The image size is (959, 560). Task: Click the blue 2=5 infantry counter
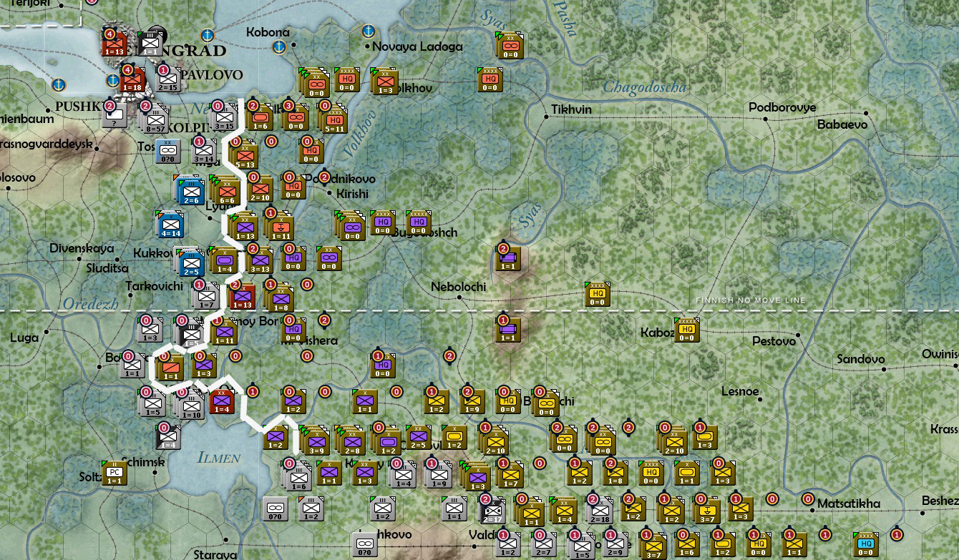tap(190, 262)
